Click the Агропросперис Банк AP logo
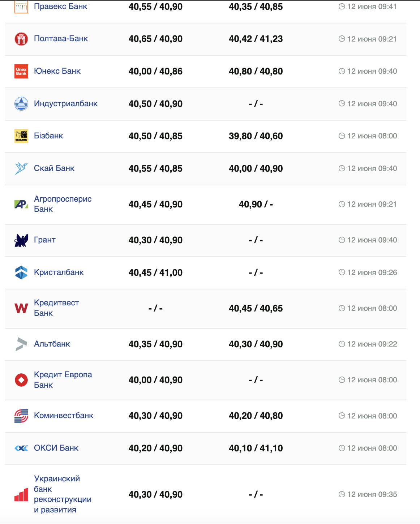The height and width of the screenshot is (524, 420). [21, 204]
